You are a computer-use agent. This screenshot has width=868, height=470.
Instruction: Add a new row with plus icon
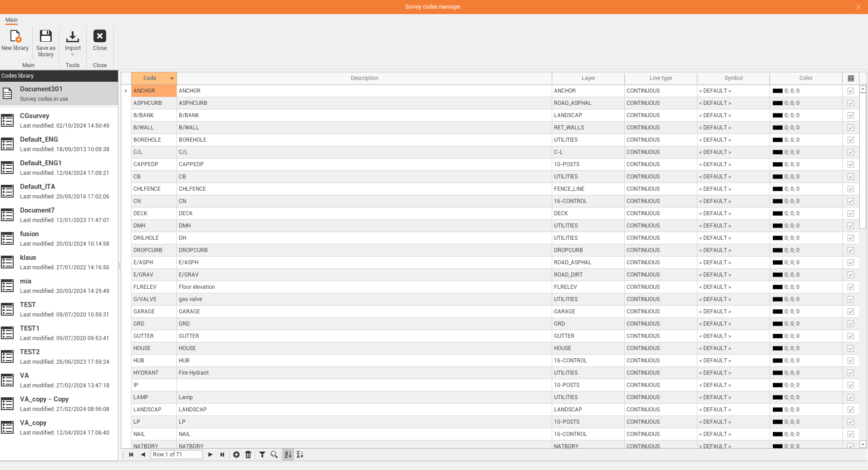point(236,455)
